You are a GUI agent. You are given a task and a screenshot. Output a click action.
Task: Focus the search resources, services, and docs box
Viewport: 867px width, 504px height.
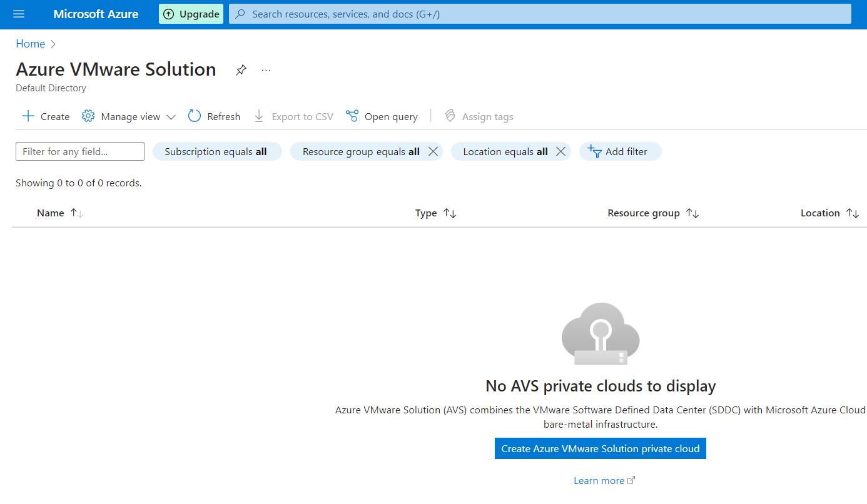pos(540,14)
